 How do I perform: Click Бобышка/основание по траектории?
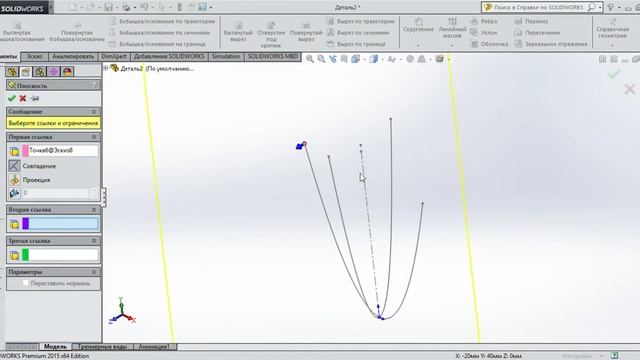click(162, 21)
